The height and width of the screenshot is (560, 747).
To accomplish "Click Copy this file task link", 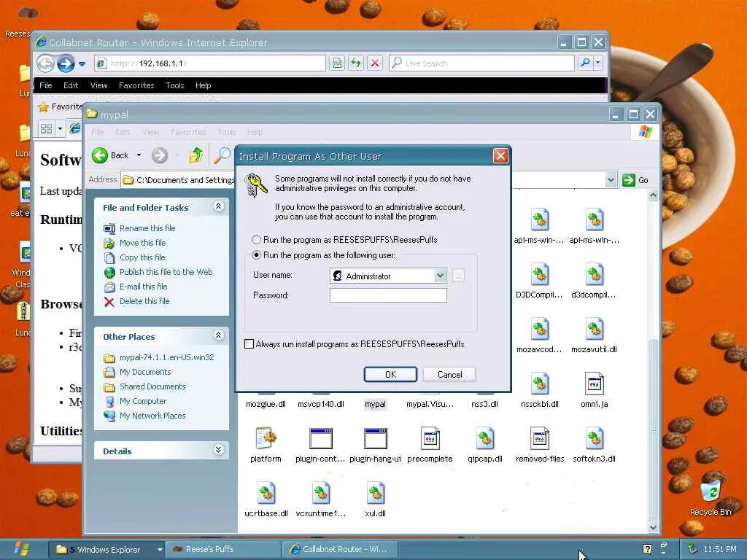I will [142, 257].
